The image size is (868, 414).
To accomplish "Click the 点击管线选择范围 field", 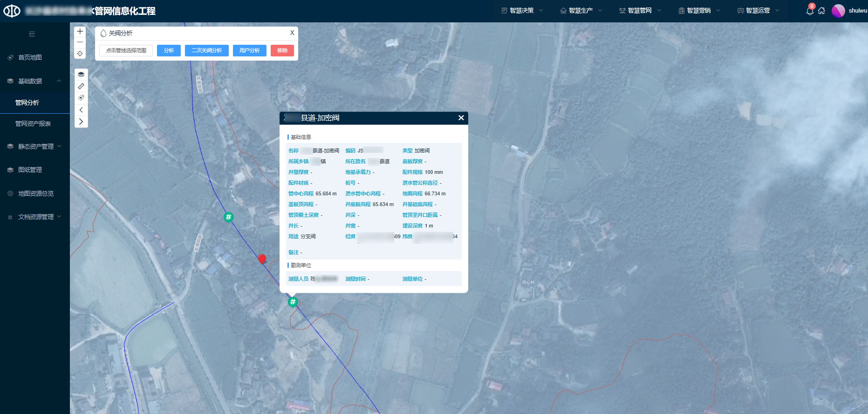I will pyautogui.click(x=126, y=50).
